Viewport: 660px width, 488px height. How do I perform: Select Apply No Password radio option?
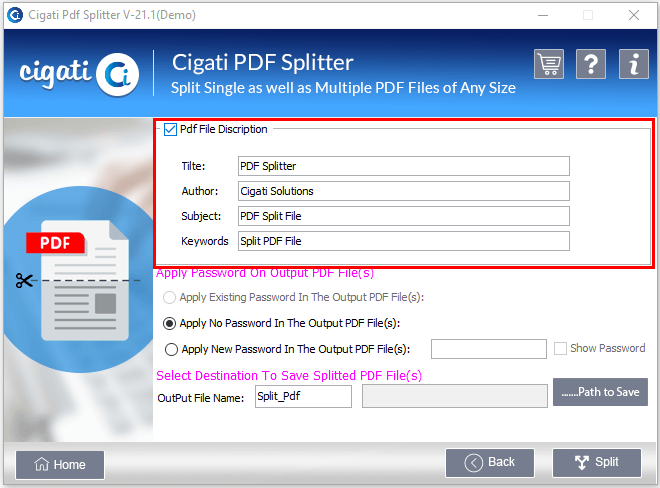[x=169, y=323]
